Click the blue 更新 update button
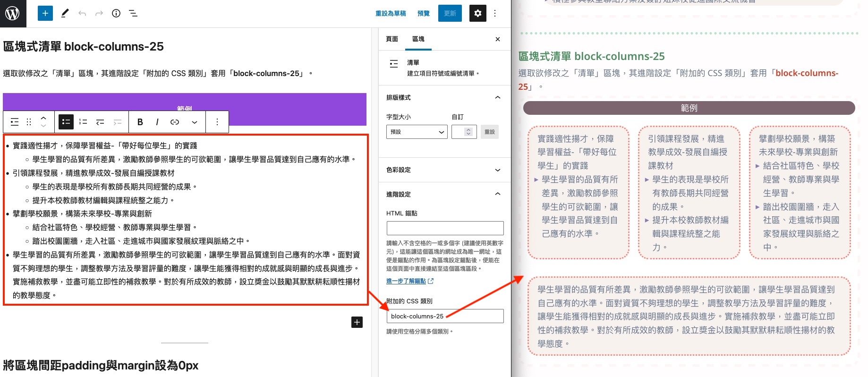 coord(450,13)
